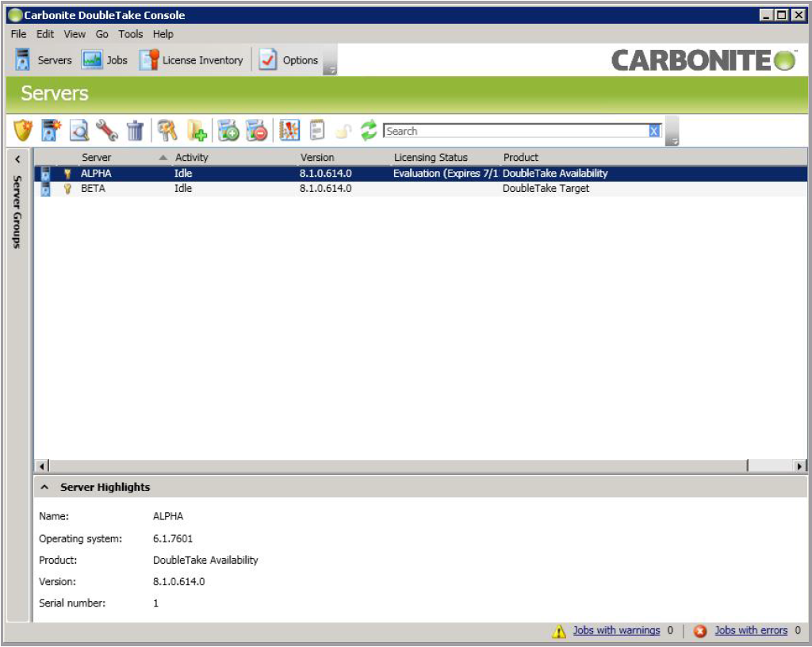
Task: Click the Operating system value 6.1.7601
Action: pyautogui.click(x=172, y=539)
